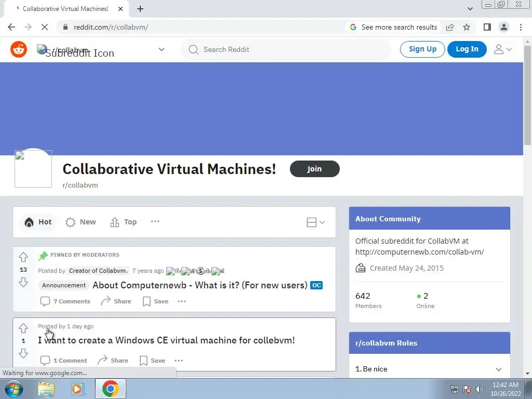Click the padlock site info icon

coord(65,27)
